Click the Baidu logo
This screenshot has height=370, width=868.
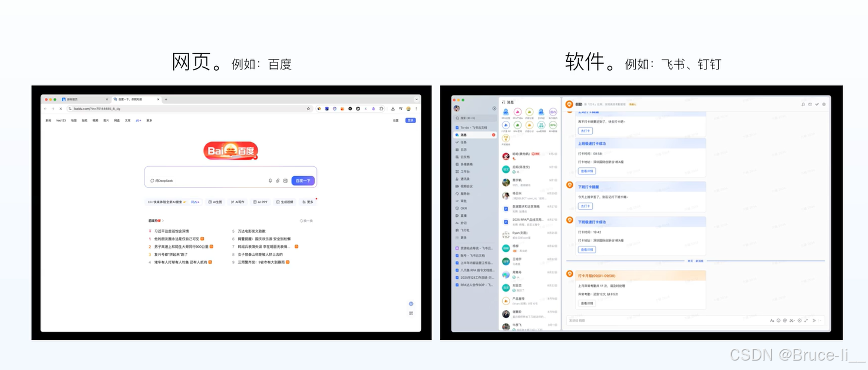pos(231,151)
